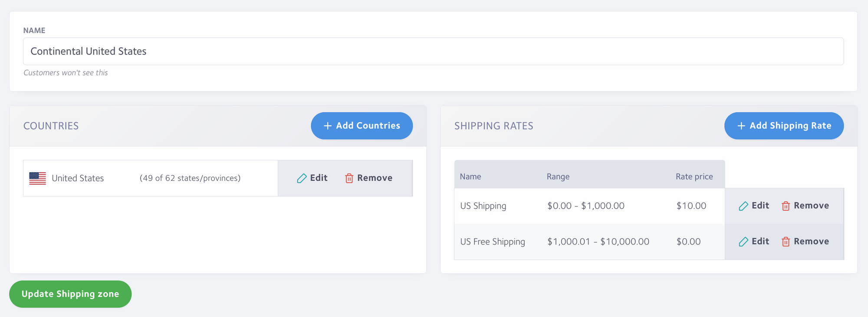This screenshot has width=868, height=317.
Task: Click the Name column header
Action: point(470,176)
